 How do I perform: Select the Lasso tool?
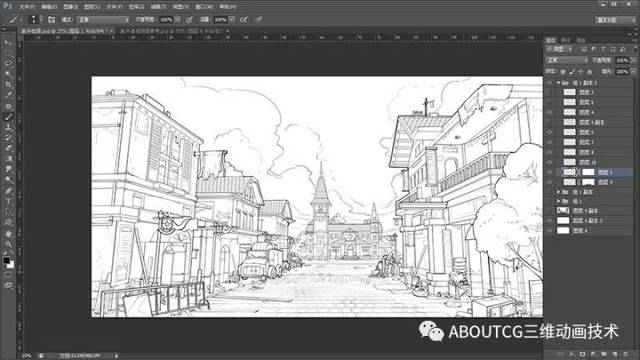click(8, 64)
